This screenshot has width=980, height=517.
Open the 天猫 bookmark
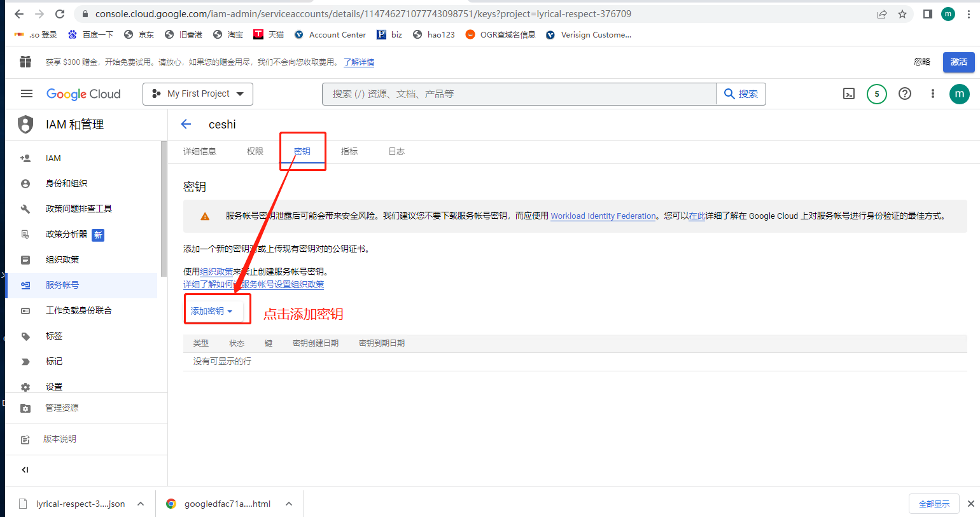(x=269, y=34)
